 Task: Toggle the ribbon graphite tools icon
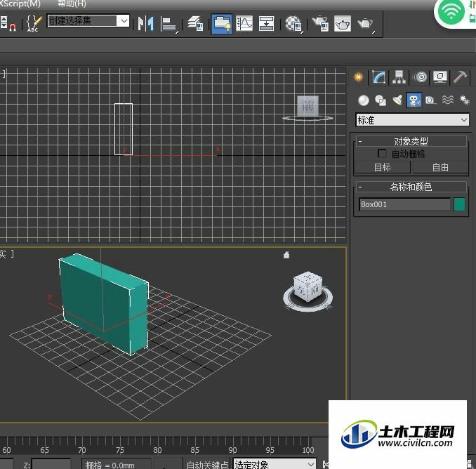pyautogui.click(x=222, y=23)
